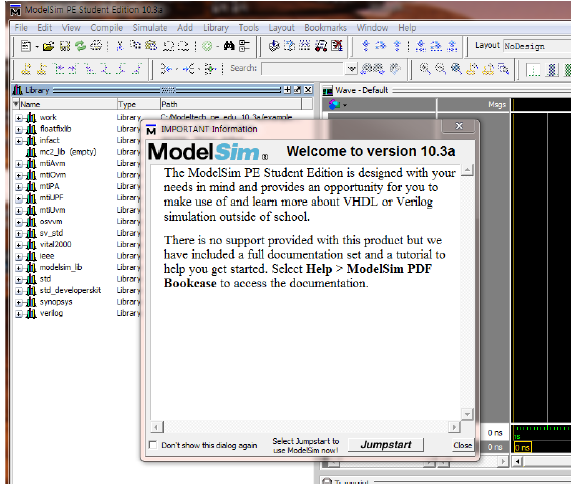Expand the std_developerskit library
The image size is (576, 492).
(18, 291)
